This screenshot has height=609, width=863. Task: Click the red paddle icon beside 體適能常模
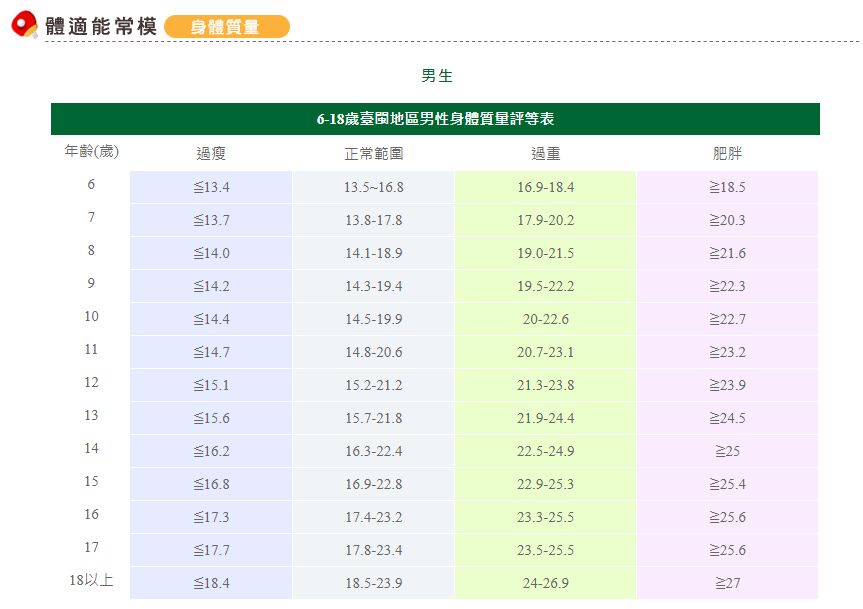click(24, 24)
